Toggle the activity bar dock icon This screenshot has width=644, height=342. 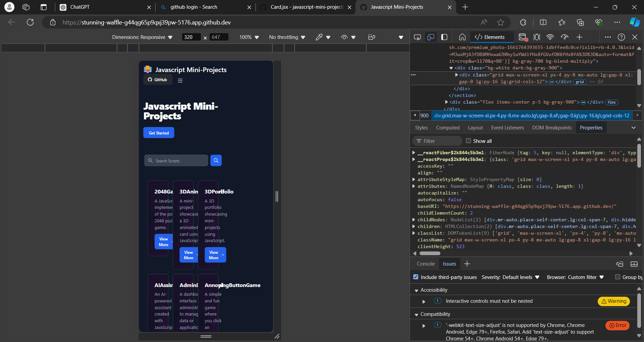[444, 37]
